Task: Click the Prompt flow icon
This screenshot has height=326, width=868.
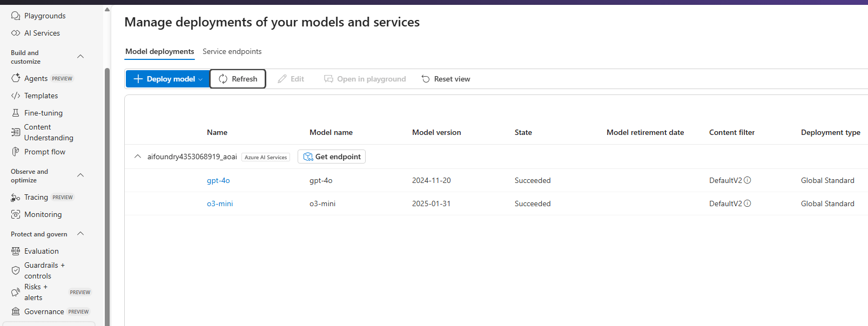Action: pyautogui.click(x=16, y=152)
